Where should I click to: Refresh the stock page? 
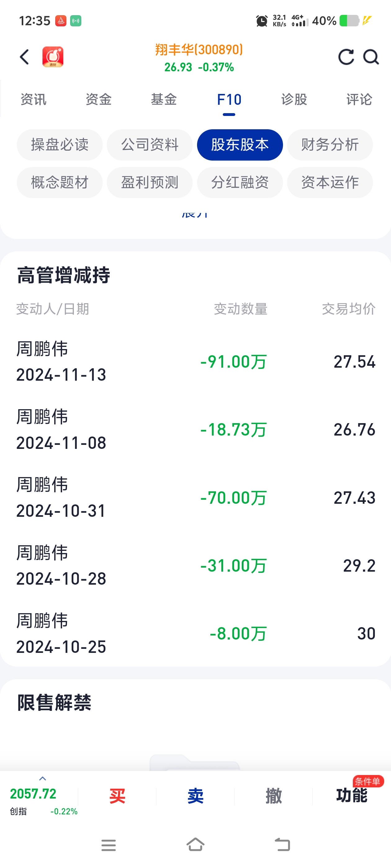click(x=346, y=57)
